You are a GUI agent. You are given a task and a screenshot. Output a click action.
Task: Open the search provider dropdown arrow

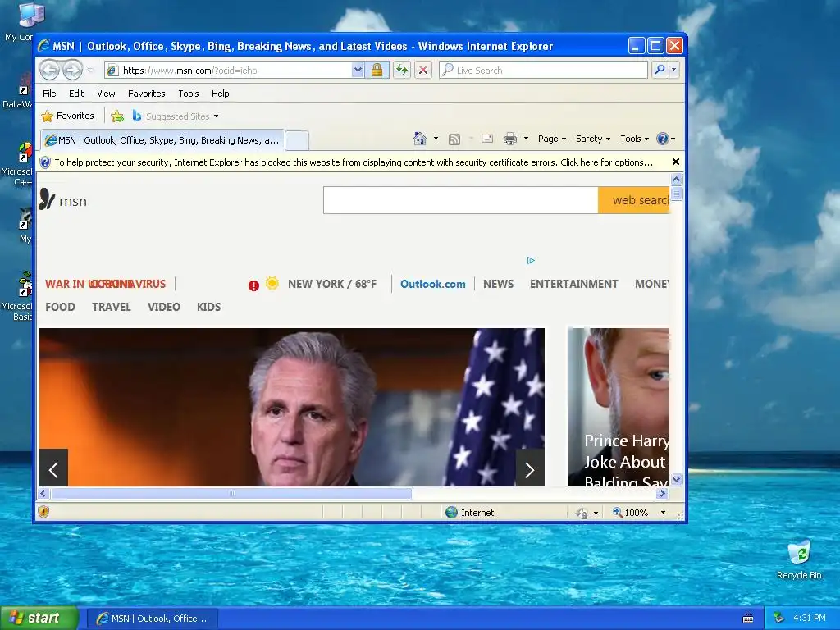click(x=674, y=70)
